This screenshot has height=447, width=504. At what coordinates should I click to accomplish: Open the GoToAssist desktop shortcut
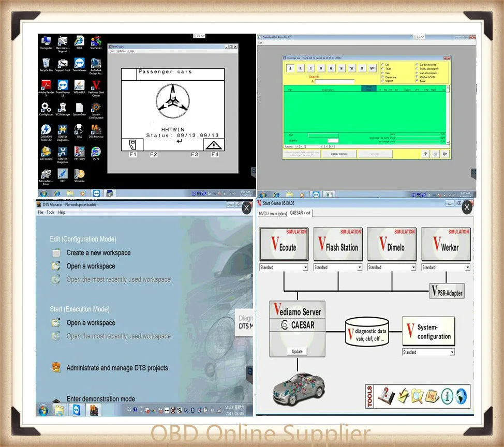(x=46, y=153)
